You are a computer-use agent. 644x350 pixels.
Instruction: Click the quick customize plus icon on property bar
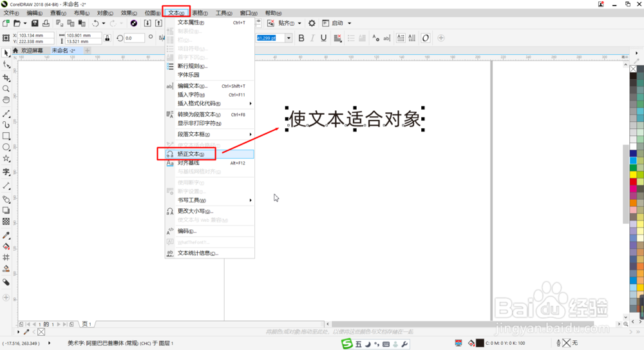click(440, 38)
